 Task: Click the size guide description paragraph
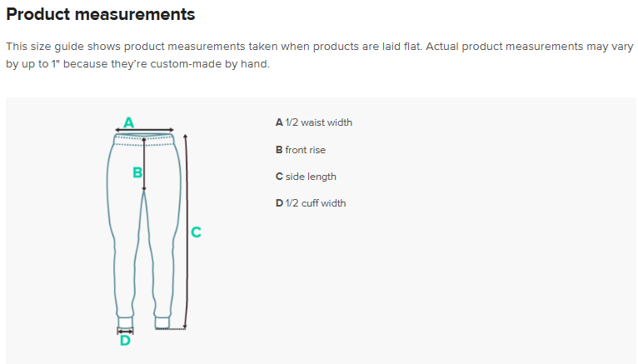coord(319,55)
